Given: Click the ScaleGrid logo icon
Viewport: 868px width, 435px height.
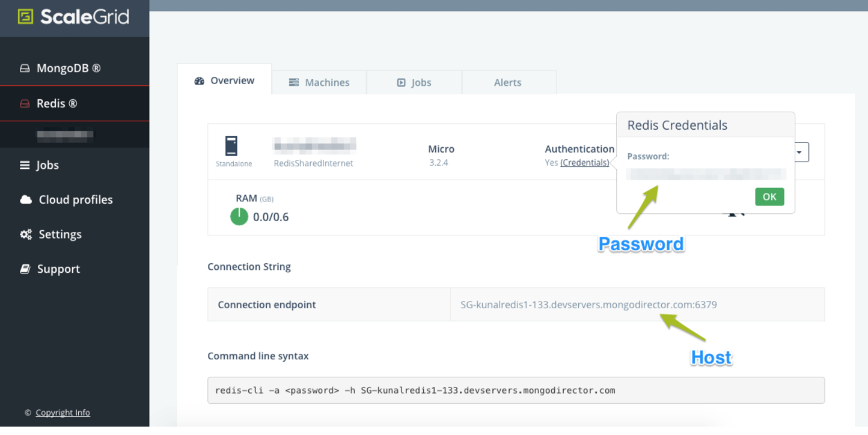Looking at the screenshot, I should click(x=25, y=16).
